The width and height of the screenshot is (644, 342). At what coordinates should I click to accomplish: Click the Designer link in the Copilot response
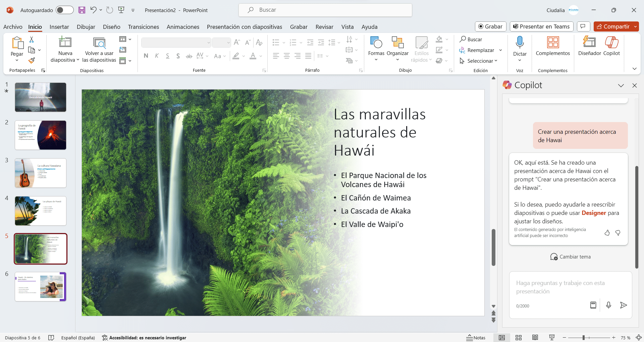(593, 213)
